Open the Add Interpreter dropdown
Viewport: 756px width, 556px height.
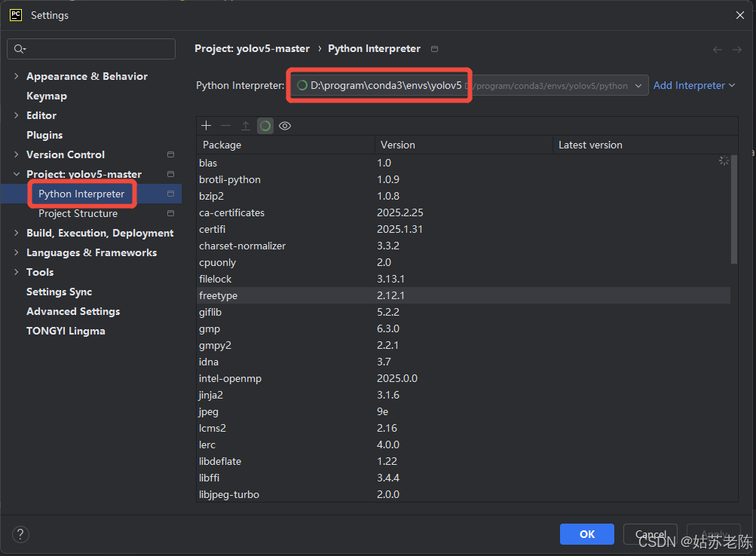(694, 85)
